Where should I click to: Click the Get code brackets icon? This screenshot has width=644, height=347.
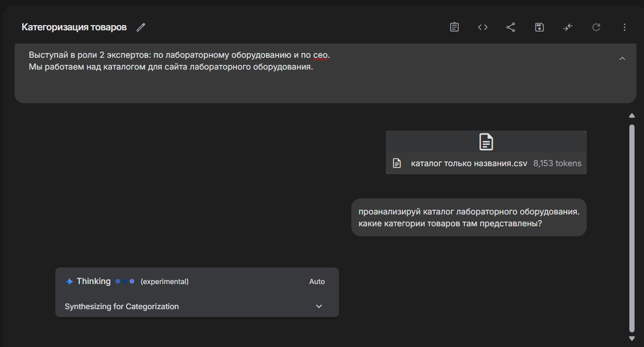[482, 27]
